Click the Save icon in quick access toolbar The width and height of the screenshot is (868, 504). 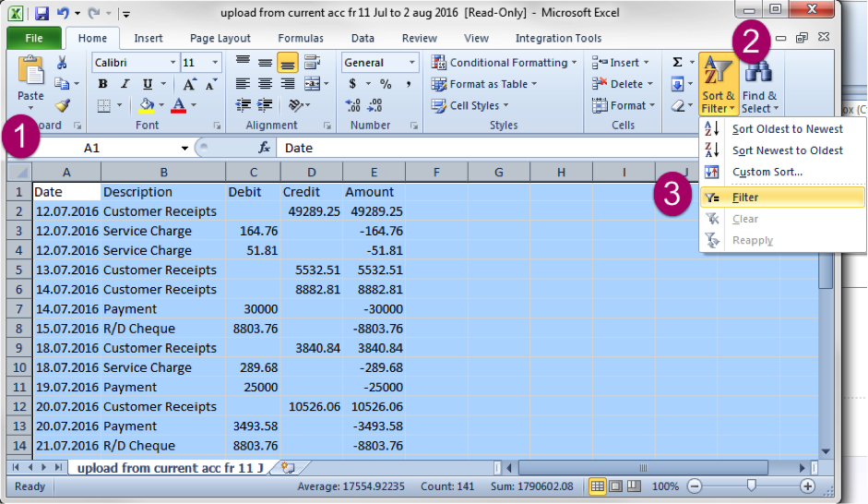pos(42,13)
